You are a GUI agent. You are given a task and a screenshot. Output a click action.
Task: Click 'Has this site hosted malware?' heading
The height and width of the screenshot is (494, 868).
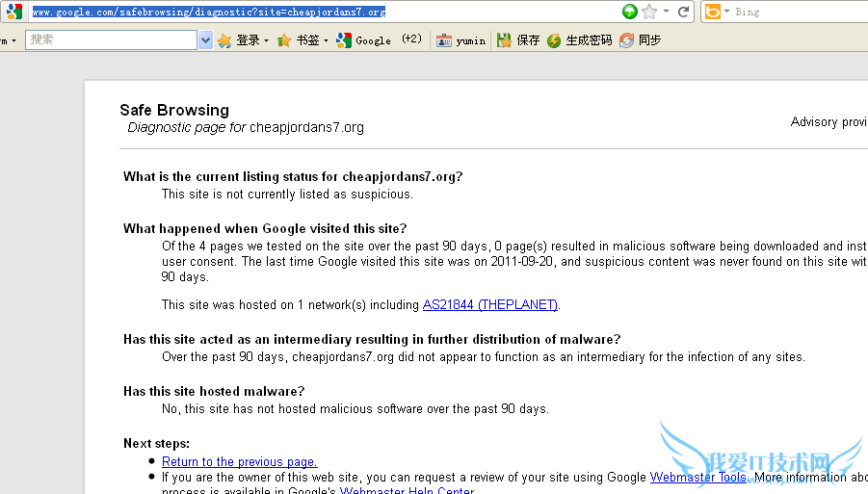[214, 392]
